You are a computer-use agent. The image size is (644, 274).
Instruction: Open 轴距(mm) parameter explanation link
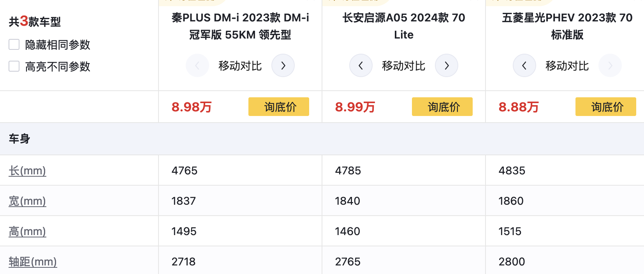tap(33, 262)
